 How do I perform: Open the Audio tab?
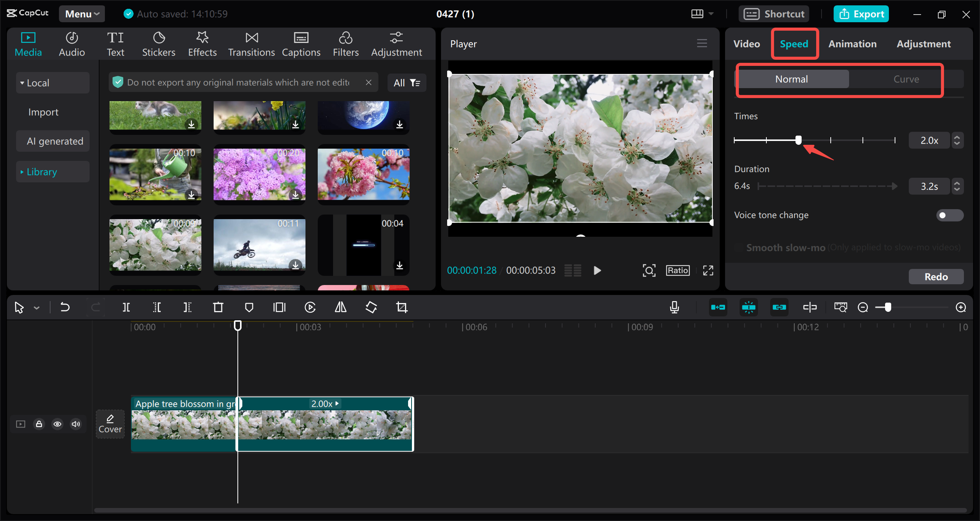point(72,44)
